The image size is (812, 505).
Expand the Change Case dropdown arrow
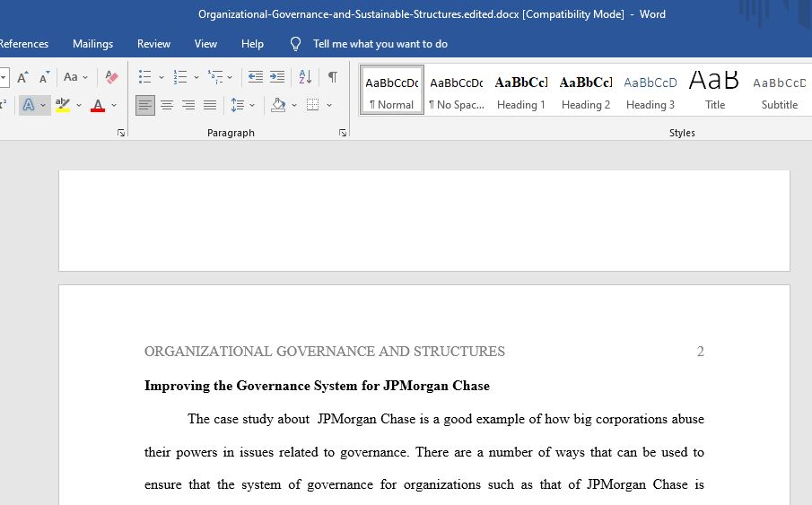85,78
